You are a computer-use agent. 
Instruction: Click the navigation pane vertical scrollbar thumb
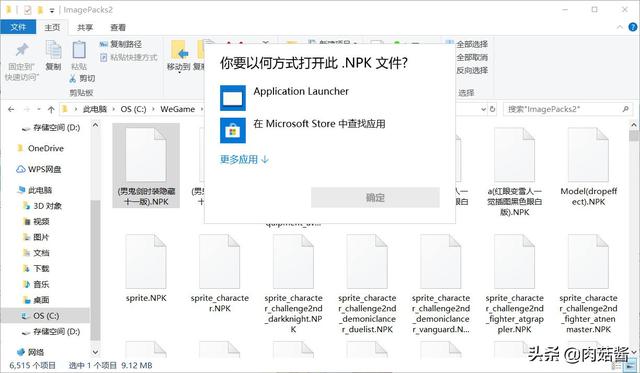pyautogui.click(x=95, y=269)
